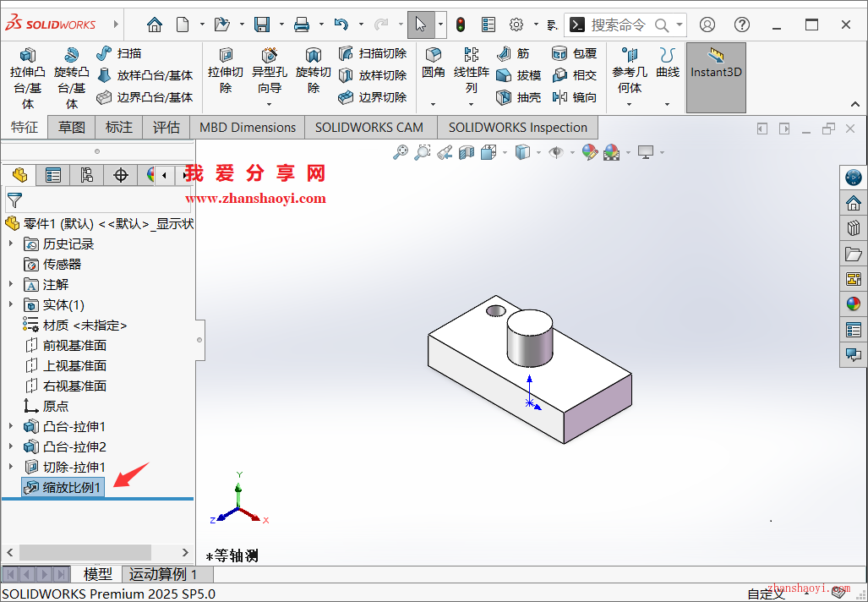The width and height of the screenshot is (868, 602).
Task: Expand the 实体(1) folder
Action: (10, 304)
